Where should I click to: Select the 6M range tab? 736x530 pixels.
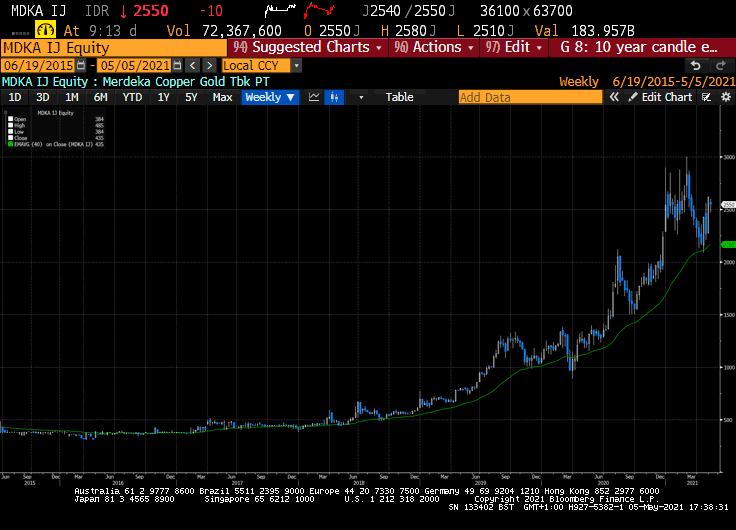[x=100, y=97]
